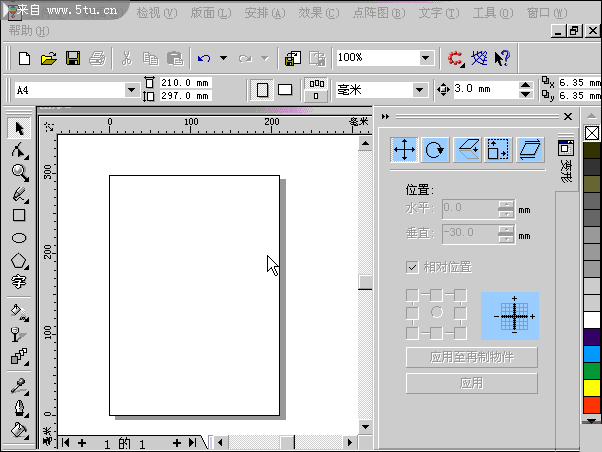Open the A4 paper size dropdown
602x452 pixels.
[130, 90]
